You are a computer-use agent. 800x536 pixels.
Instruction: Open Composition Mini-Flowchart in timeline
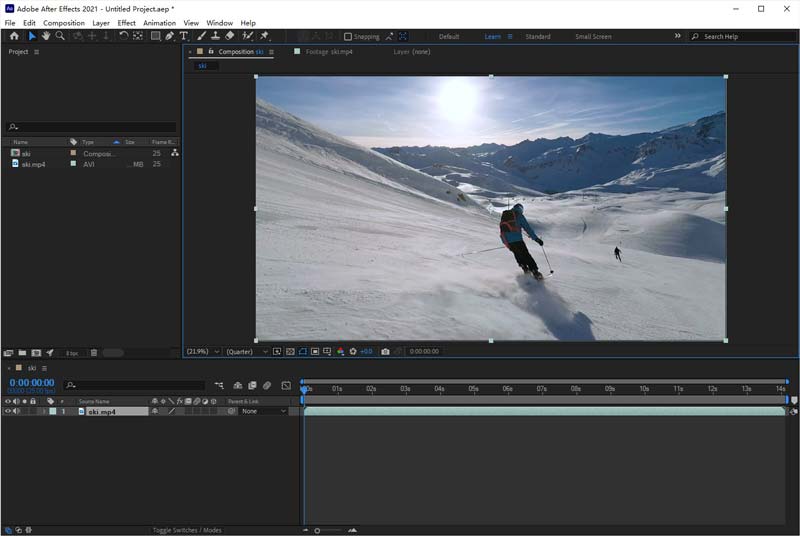(x=219, y=386)
